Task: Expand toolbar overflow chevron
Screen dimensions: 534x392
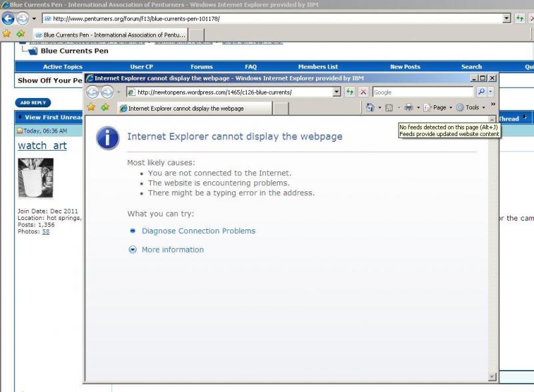Action: (493, 104)
